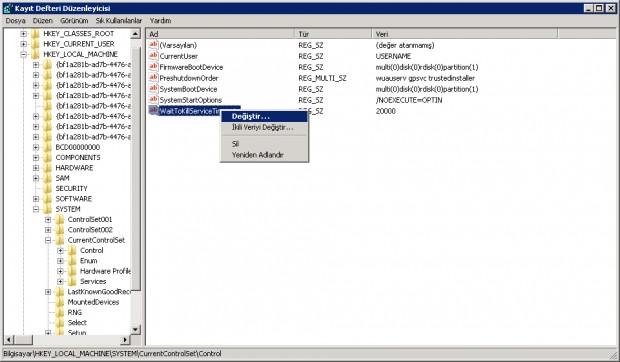Expand the BCD00000000 key
This screenshot has height=362, width=620.
click(36, 147)
